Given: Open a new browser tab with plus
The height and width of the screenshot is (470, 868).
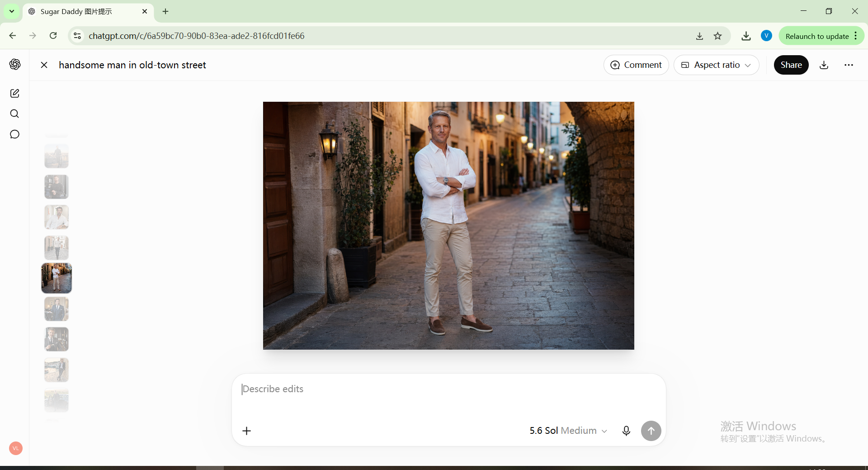Looking at the screenshot, I should coord(165,11).
